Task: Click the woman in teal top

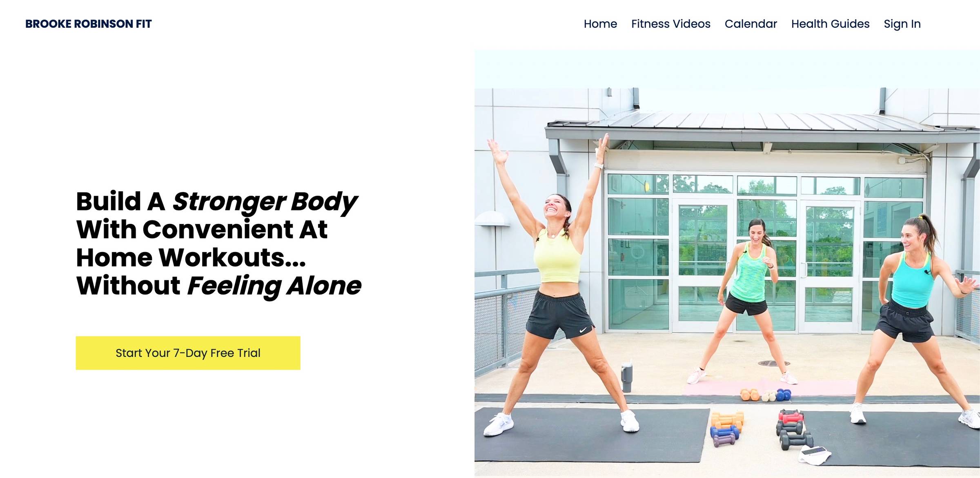Action: [x=915, y=319]
